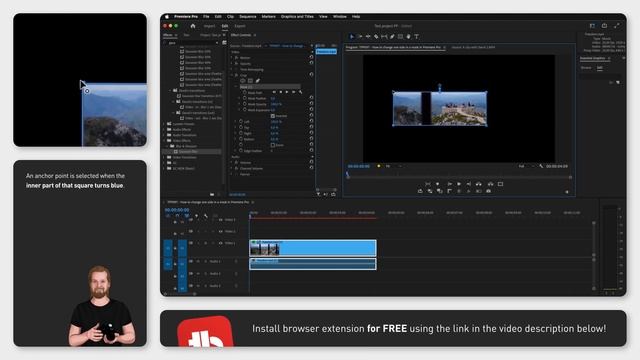Toggle animation stopwatch for Bottom crop
Screen dimensions: 640x360
(x=241, y=139)
